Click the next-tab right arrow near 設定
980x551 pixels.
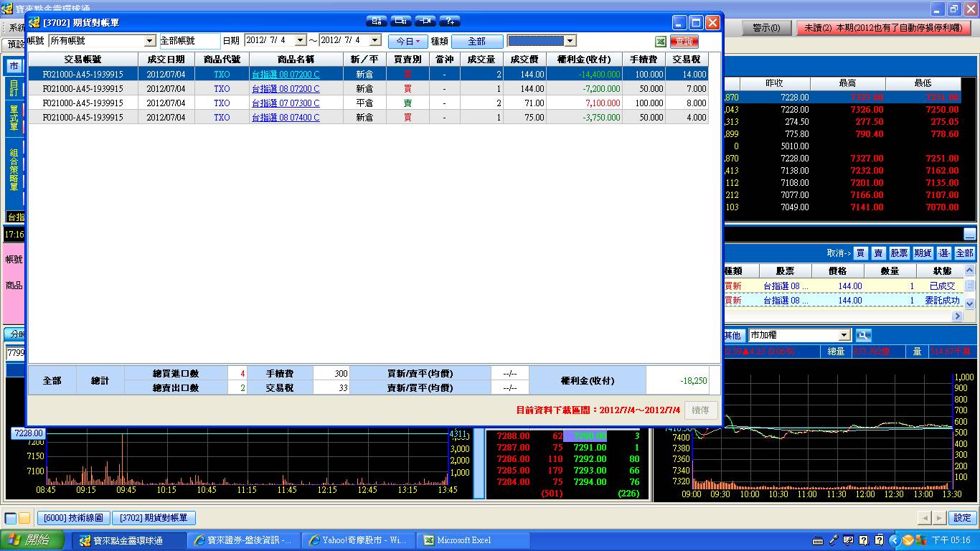point(939,517)
